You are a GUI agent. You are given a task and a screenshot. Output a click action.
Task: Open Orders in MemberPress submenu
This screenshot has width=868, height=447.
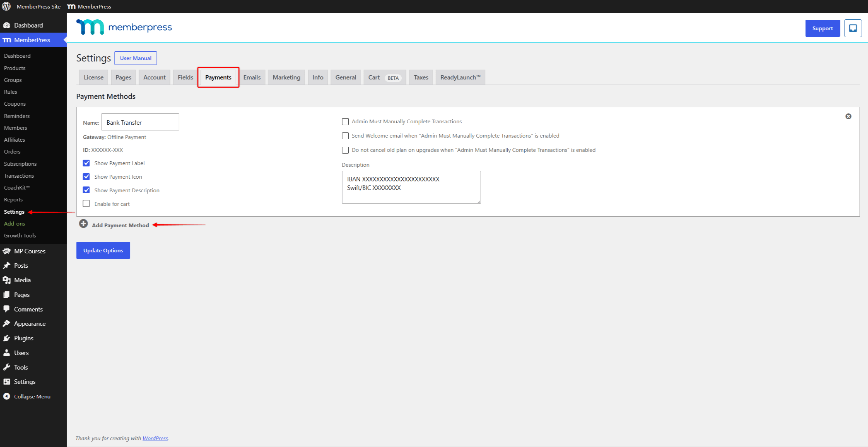[12, 152]
